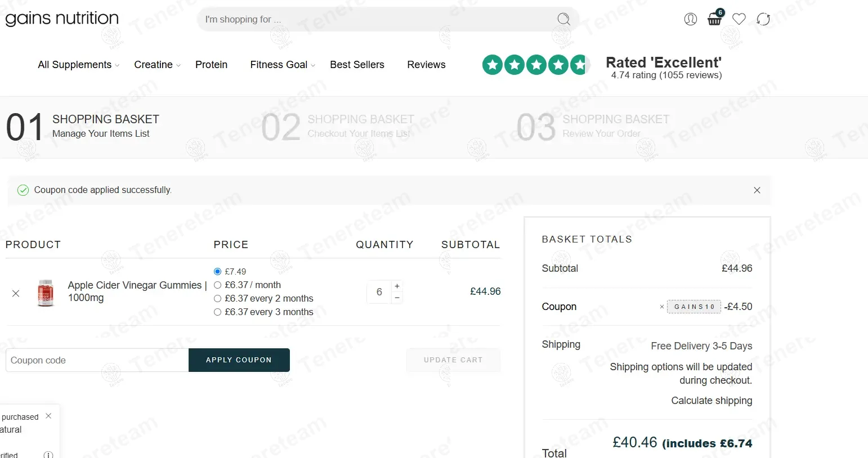Open the user account icon
868x458 pixels.
tap(691, 19)
